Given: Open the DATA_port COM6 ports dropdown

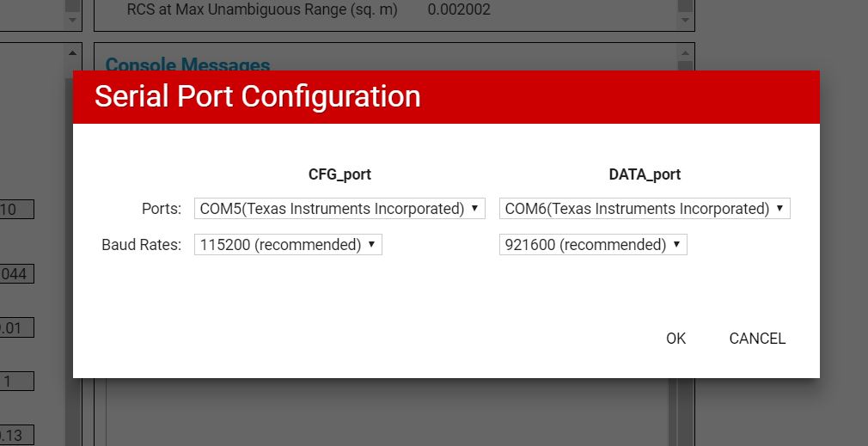Looking at the screenshot, I should 645,209.
